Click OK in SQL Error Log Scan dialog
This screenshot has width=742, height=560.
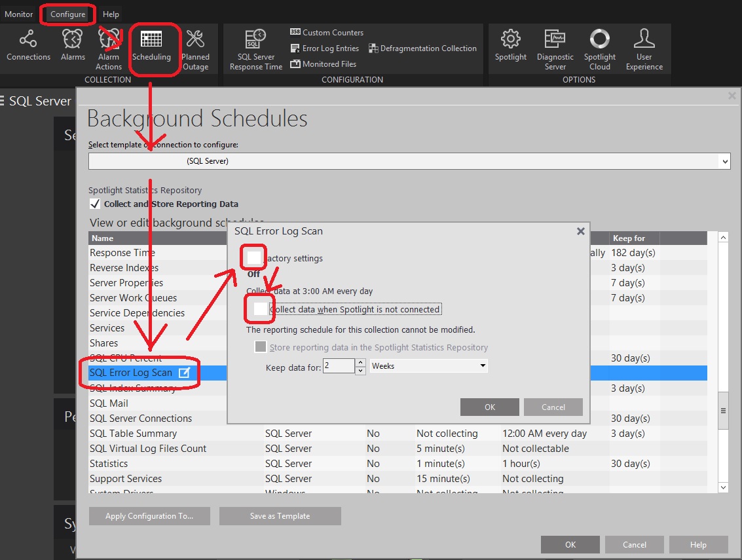(490, 407)
